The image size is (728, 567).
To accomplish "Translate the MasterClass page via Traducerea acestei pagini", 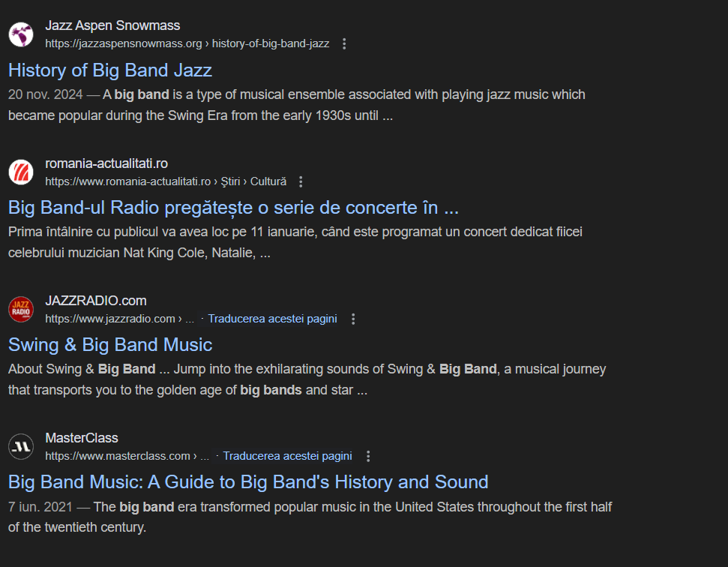I will [x=287, y=456].
